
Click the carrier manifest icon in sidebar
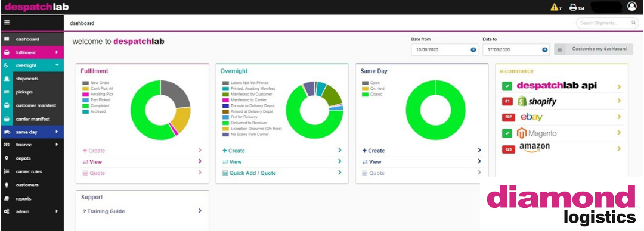click(7, 119)
